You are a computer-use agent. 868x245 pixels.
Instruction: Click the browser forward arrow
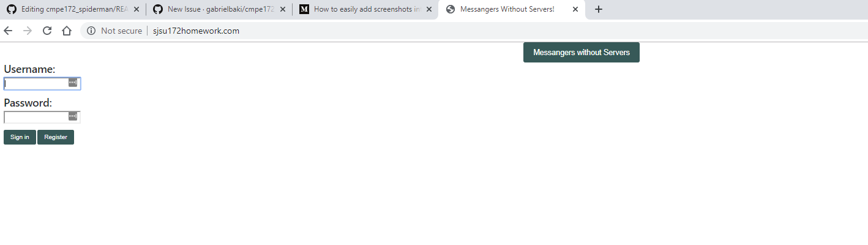(28, 31)
